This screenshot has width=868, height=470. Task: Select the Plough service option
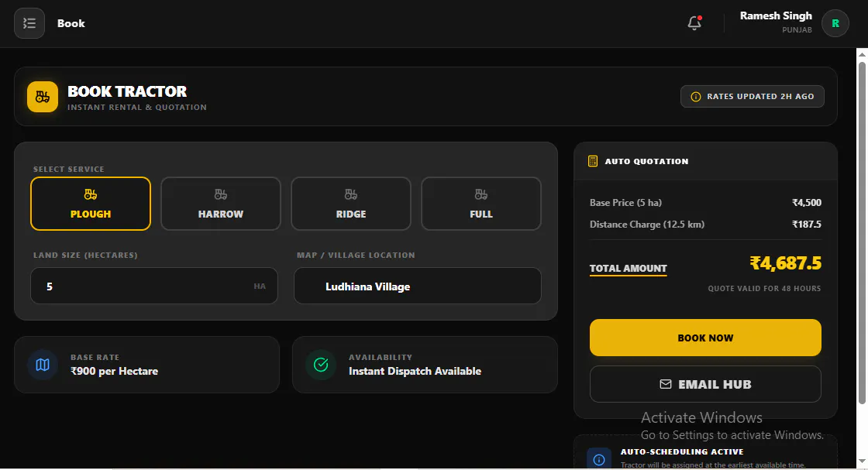91,204
